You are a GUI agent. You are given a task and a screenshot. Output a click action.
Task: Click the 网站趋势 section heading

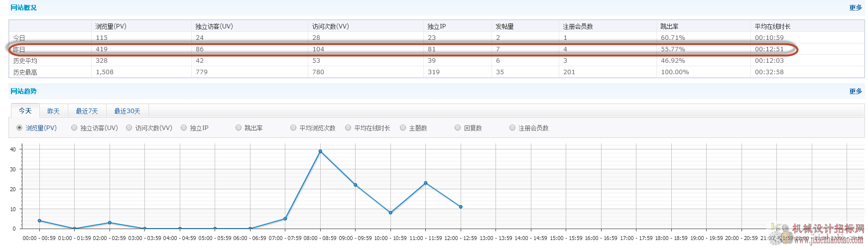coord(23,92)
